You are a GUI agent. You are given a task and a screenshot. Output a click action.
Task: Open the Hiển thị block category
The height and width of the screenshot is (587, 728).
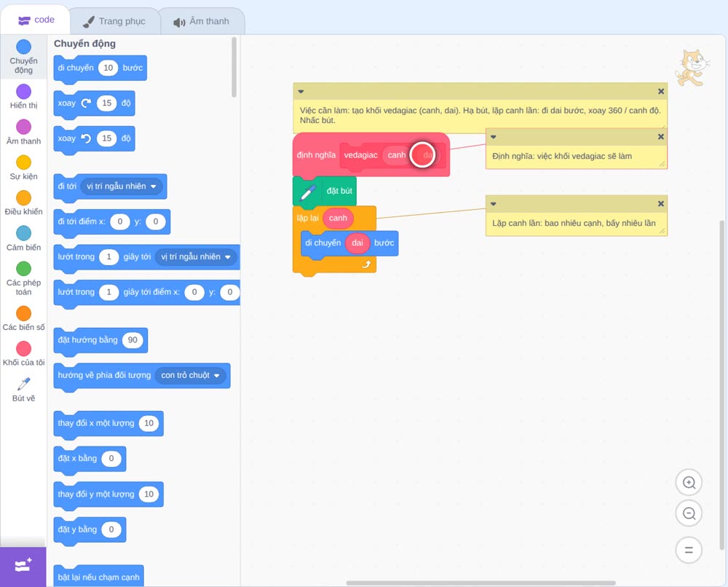click(24, 97)
